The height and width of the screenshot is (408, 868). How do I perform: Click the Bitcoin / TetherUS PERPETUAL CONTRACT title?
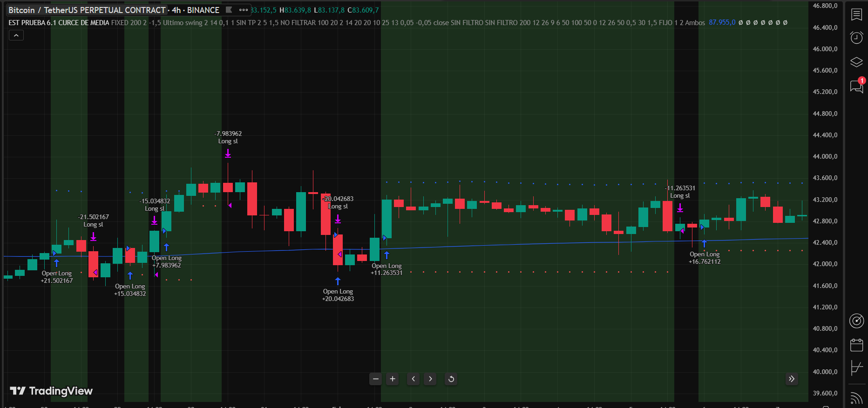87,10
